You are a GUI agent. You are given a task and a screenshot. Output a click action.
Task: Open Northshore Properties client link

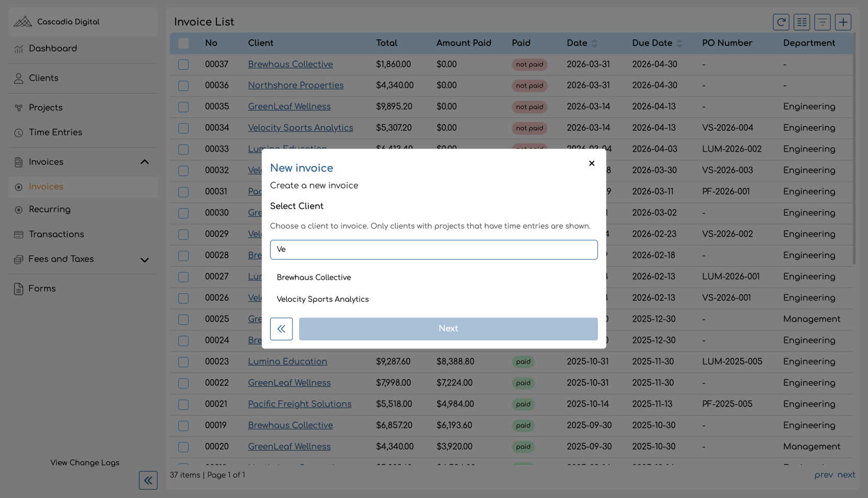point(296,85)
